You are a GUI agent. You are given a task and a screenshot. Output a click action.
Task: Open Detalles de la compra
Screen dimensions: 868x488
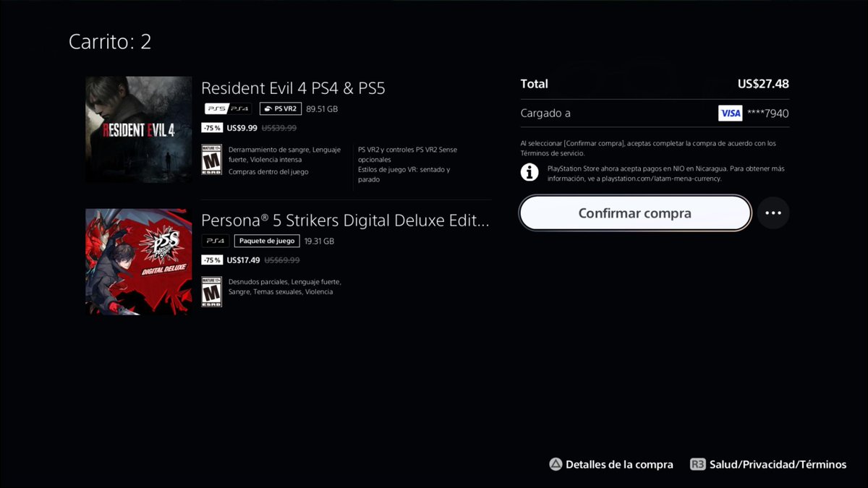(619, 465)
